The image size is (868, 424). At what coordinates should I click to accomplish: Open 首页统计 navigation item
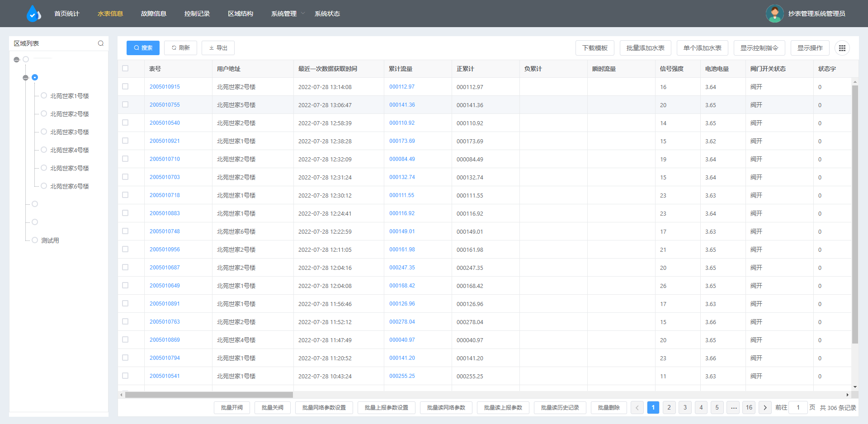pos(67,14)
